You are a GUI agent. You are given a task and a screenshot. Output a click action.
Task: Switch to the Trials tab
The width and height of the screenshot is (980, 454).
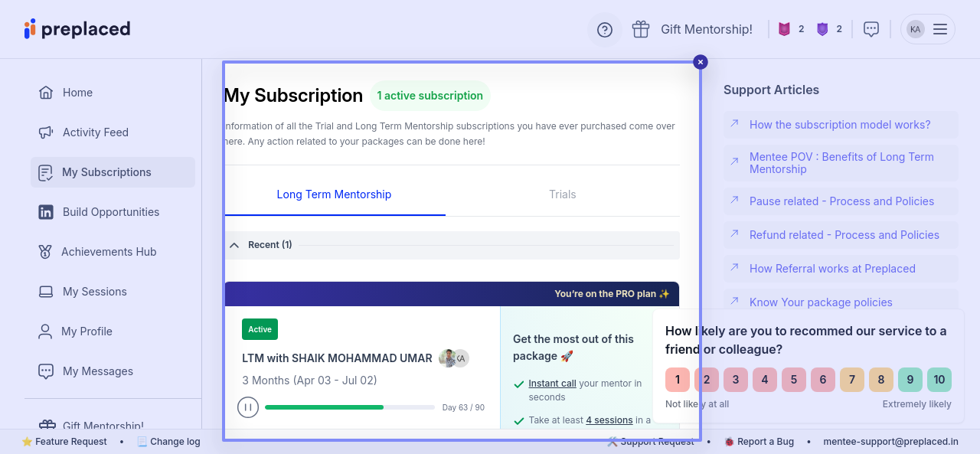(562, 194)
